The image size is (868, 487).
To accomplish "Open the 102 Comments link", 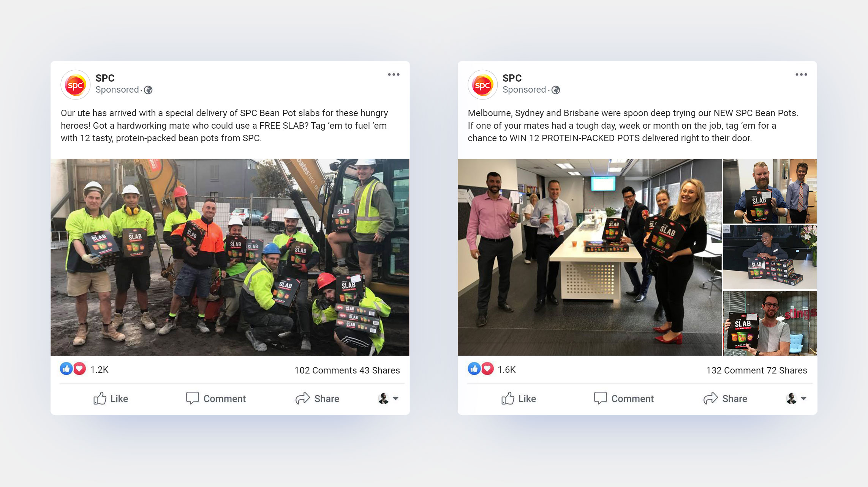I will [x=326, y=370].
